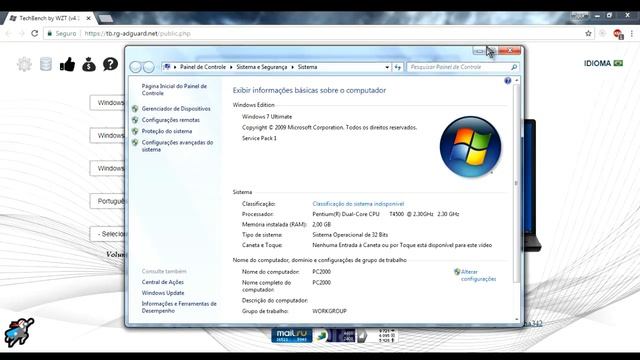Reload the page with Chrome refresh button
Viewport: 640px width, 360px height.
(35, 33)
